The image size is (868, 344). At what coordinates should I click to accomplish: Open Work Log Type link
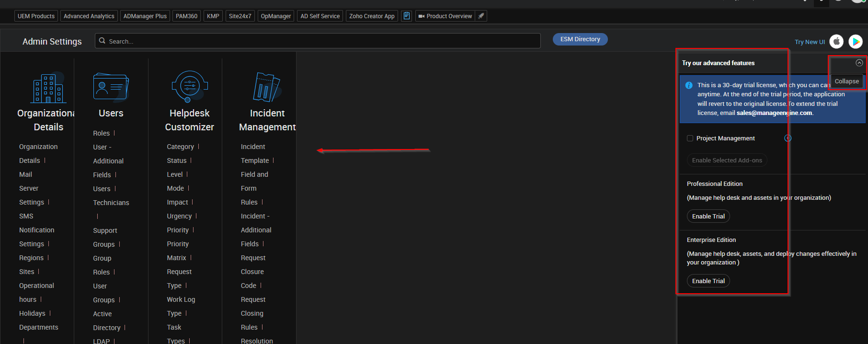181,306
